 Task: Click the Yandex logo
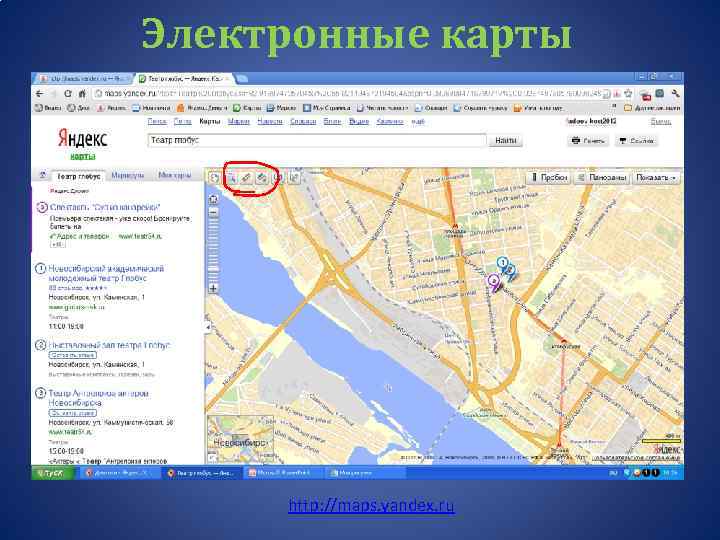pos(83,138)
